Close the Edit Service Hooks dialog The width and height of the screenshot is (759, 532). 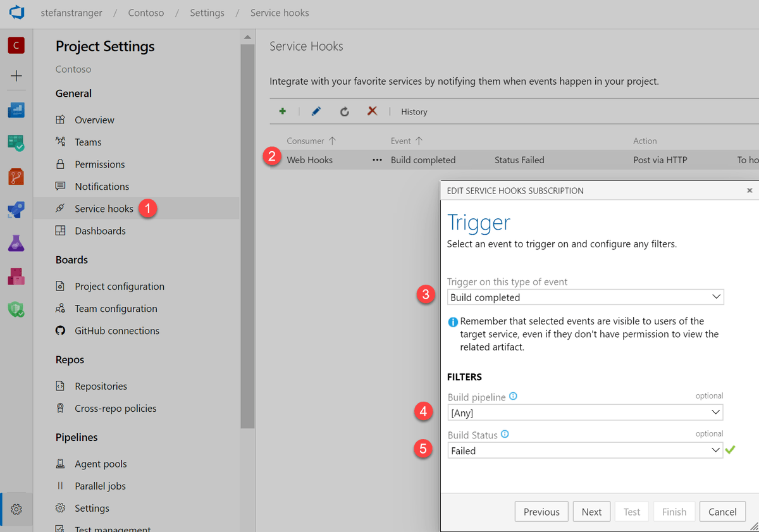[x=750, y=190]
